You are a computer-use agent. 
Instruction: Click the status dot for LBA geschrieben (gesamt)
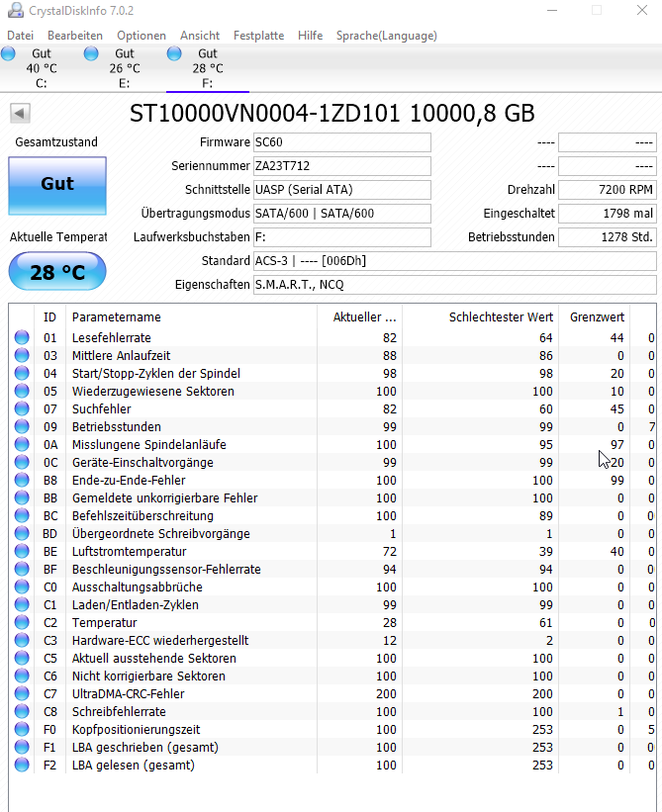[x=22, y=747]
